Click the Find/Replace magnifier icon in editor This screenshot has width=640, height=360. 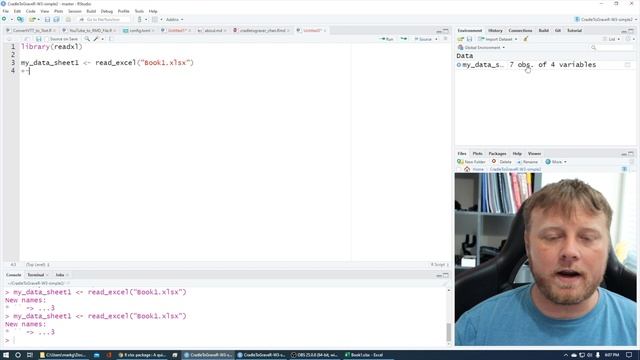87,39
